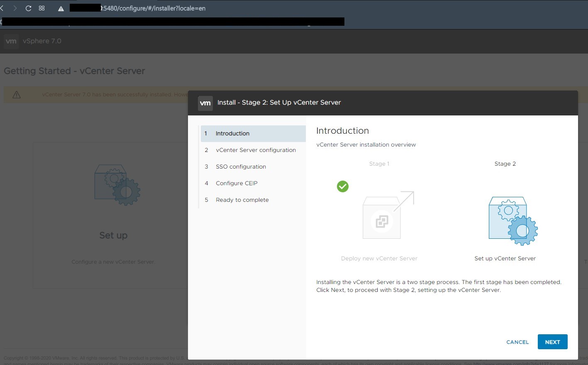Click the address bar URL text
This screenshot has width=588, height=365.
click(154, 8)
